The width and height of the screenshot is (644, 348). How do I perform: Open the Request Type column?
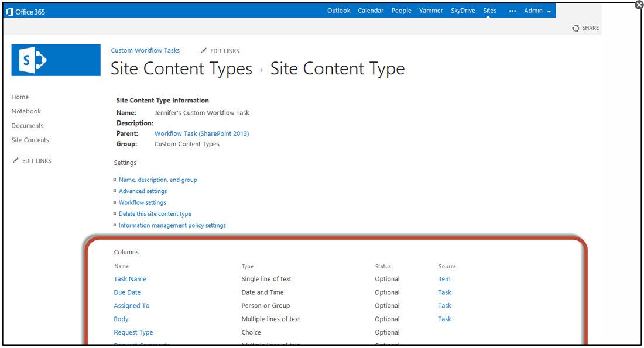point(133,332)
